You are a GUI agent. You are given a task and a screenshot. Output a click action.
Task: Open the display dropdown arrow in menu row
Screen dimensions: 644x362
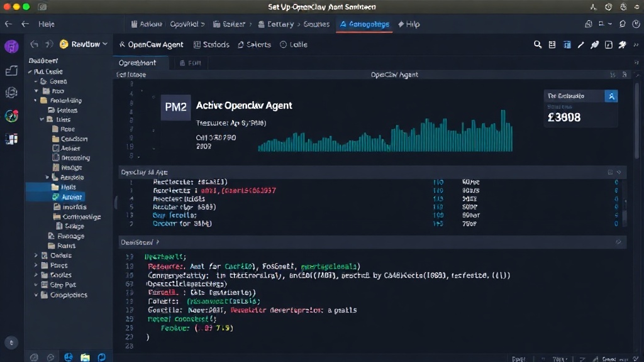(610, 25)
